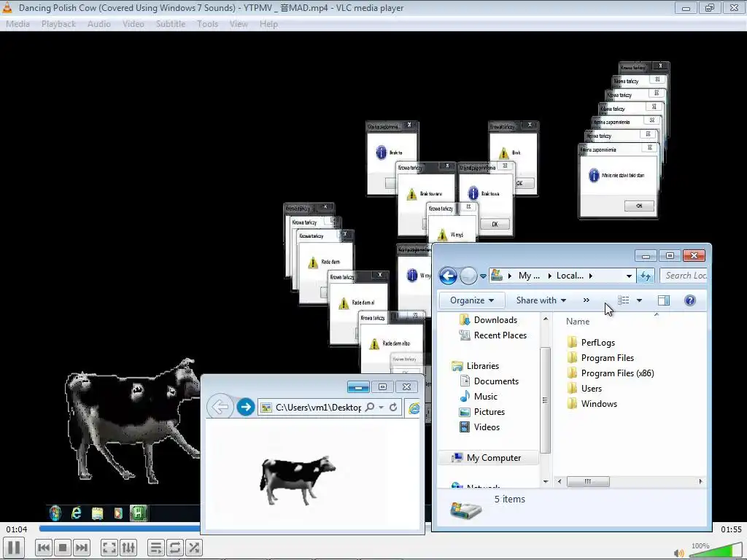Click the Explorer forward arrow button
This screenshot has height=560, width=747.
coord(468,276)
